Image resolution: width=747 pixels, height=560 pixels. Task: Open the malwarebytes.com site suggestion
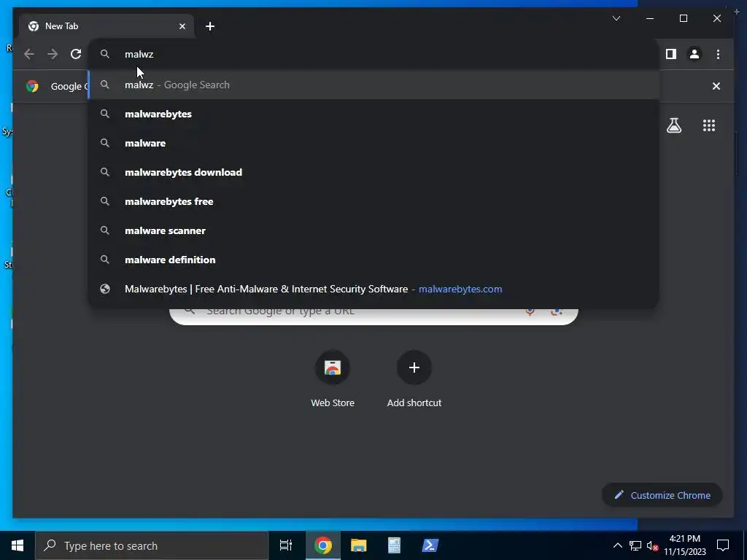[x=374, y=289]
